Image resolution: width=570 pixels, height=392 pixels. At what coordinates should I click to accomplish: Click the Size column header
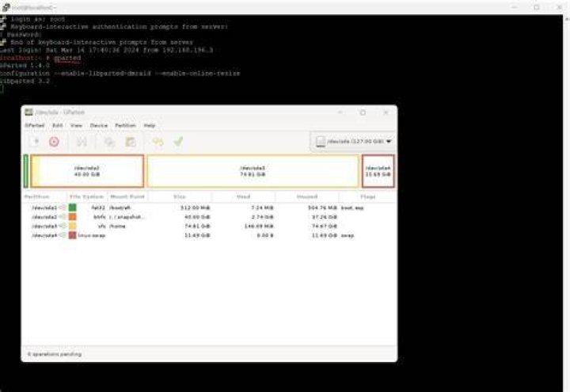pos(180,196)
